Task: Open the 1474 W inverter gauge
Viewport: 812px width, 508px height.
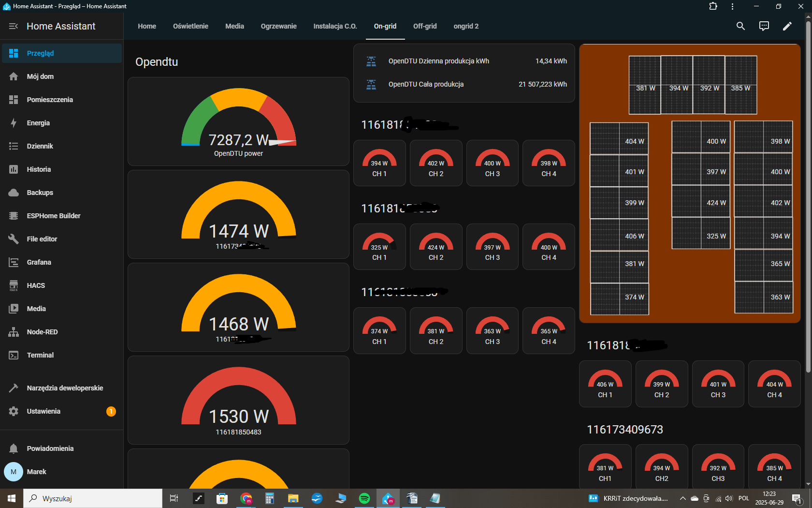Action: pos(238,214)
